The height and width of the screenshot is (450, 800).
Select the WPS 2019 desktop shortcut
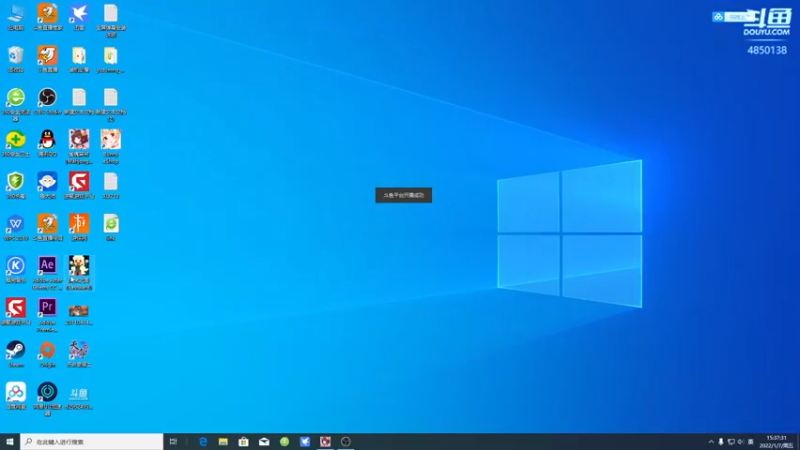click(x=16, y=228)
